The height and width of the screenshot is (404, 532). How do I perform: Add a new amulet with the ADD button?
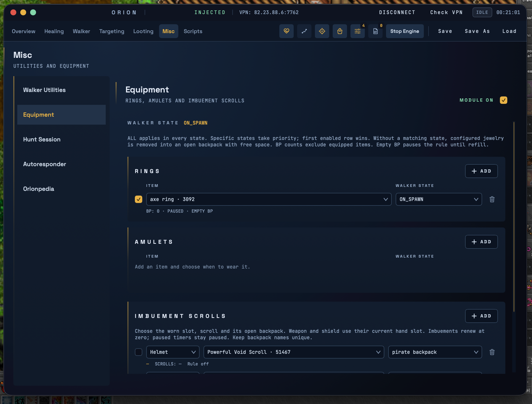(x=481, y=242)
